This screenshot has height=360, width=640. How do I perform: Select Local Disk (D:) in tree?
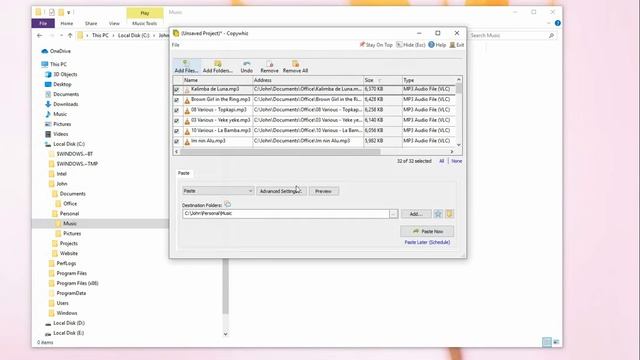point(64,323)
